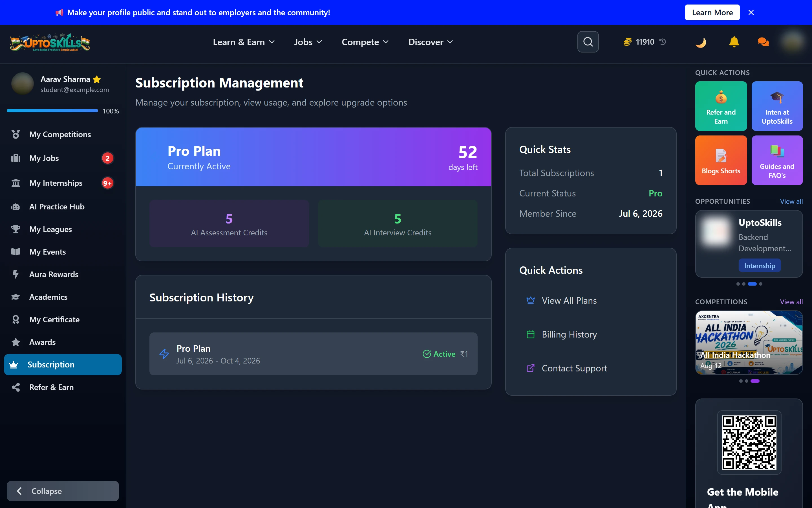Click the lightning icon on Pro Plan row
This screenshot has height=508, width=812.
[x=164, y=354]
